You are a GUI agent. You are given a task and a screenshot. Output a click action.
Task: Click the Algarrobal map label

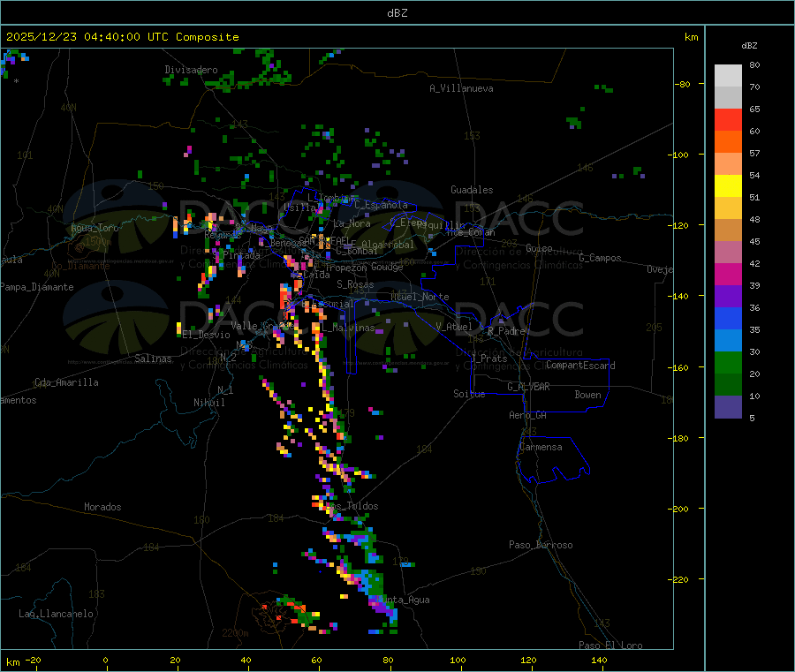coord(388,245)
